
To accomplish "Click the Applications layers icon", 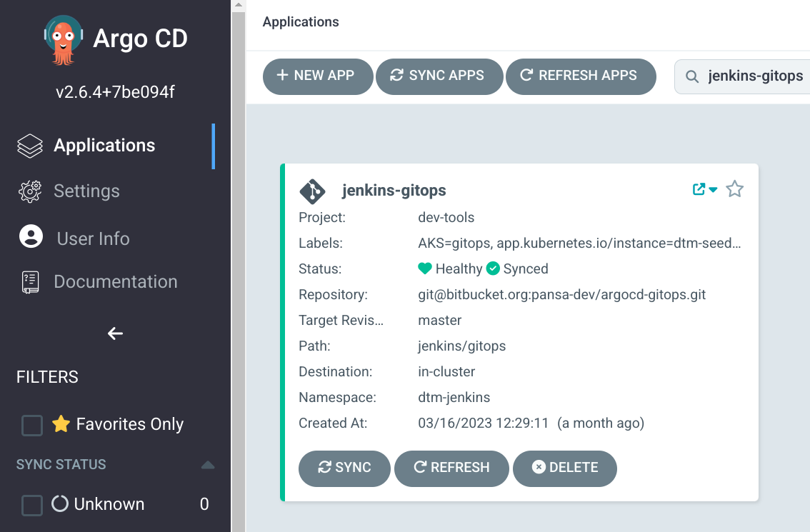I will 30,146.
